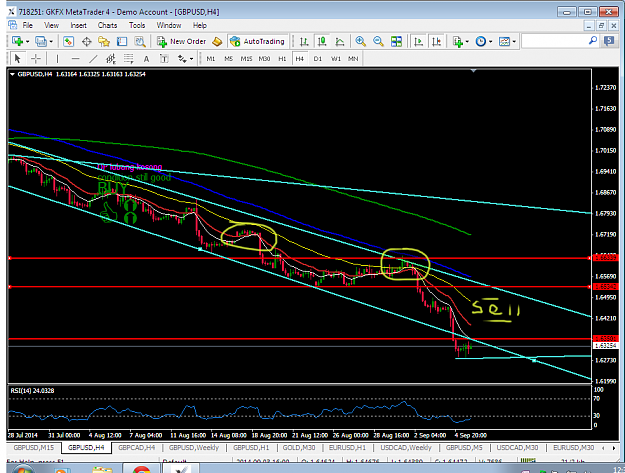625x473 pixels.
Task: Open the Charts menu
Action: tap(108, 26)
